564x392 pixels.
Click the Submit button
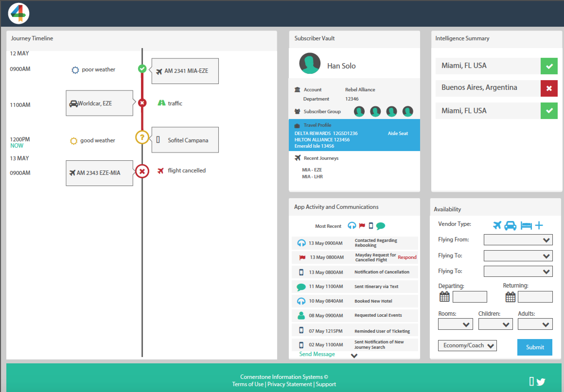click(x=535, y=347)
